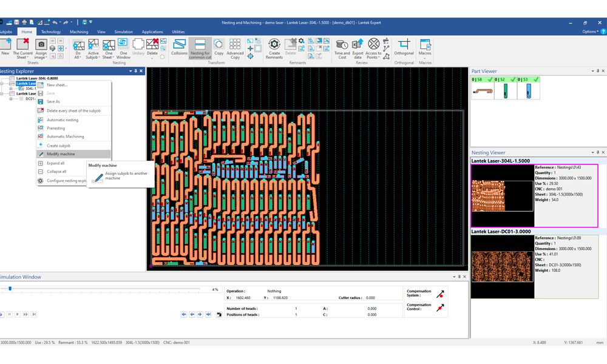The height and width of the screenshot is (364, 607).
Task: Click Options in the top right
Action: coord(591,32)
